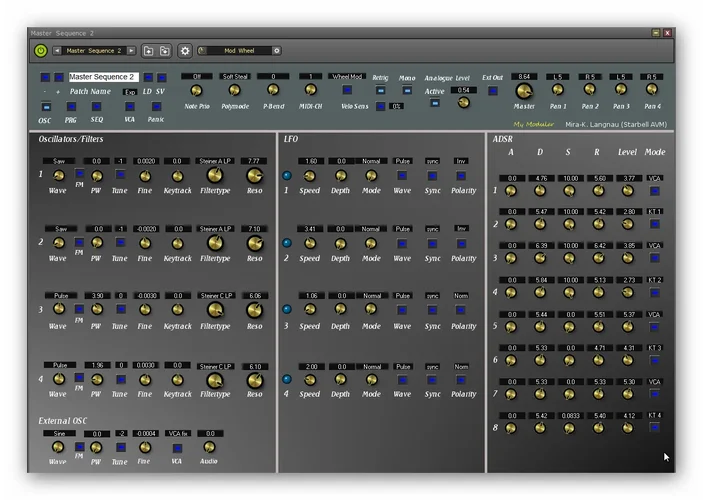Open oscillator 1 Steiner A LP filtertype selector
This screenshot has width=703, height=500.
click(215, 160)
